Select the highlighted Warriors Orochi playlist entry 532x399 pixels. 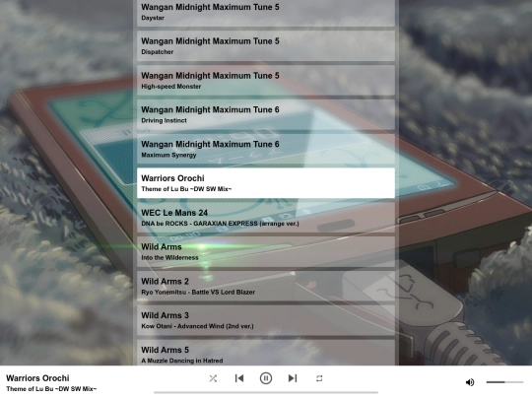tap(266, 183)
